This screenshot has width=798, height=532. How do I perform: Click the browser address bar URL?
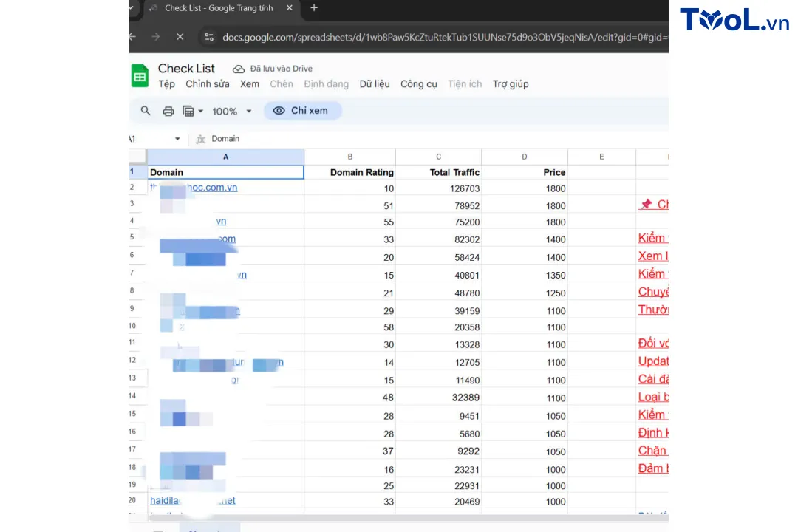coord(445,37)
